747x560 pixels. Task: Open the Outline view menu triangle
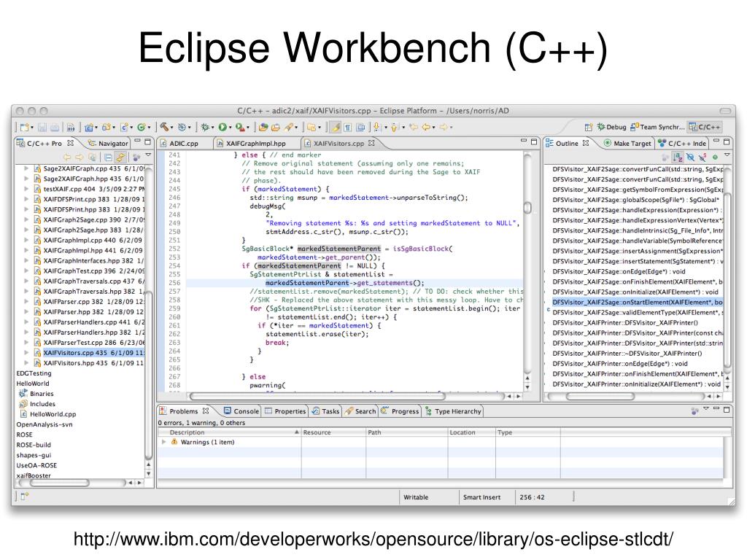click(x=727, y=155)
